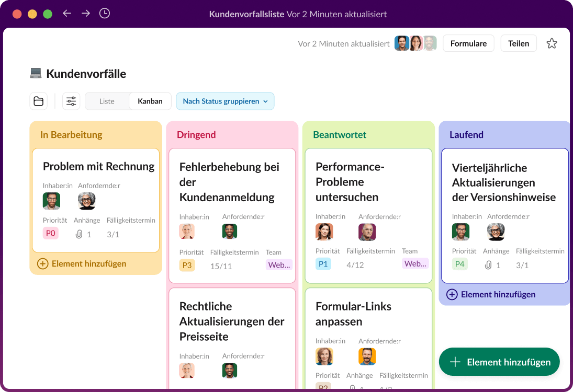
Task: Open the Formulare panel
Action: 468,43
